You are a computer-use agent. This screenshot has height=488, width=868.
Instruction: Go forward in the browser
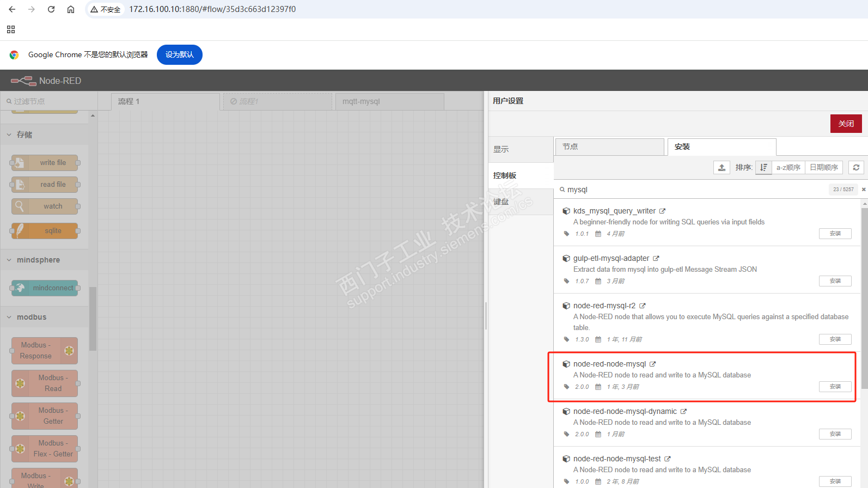click(x=32, y=9)
